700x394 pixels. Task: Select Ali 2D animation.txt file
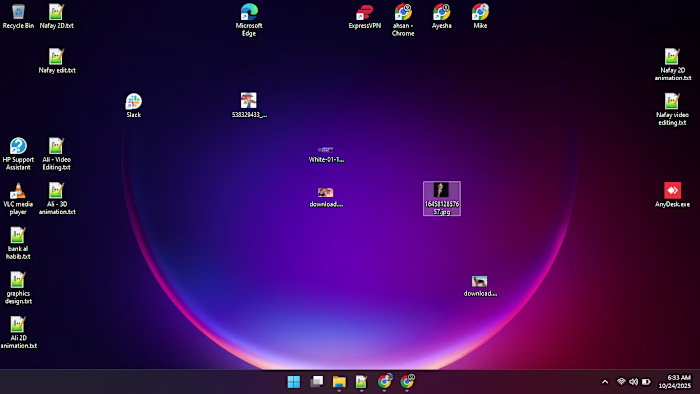pyautogui.click(x=18, y=332)
